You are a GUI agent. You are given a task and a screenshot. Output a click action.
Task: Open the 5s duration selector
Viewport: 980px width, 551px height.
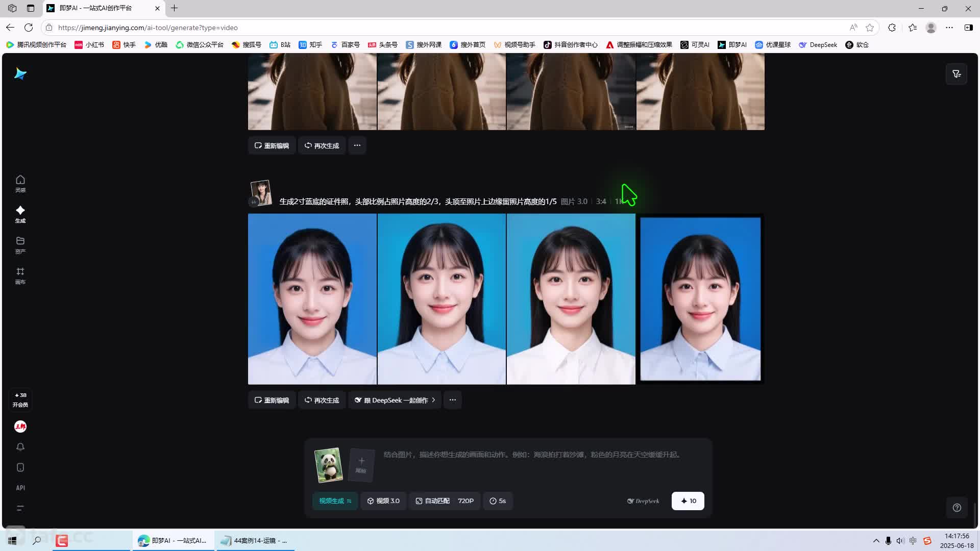(498, 501)
